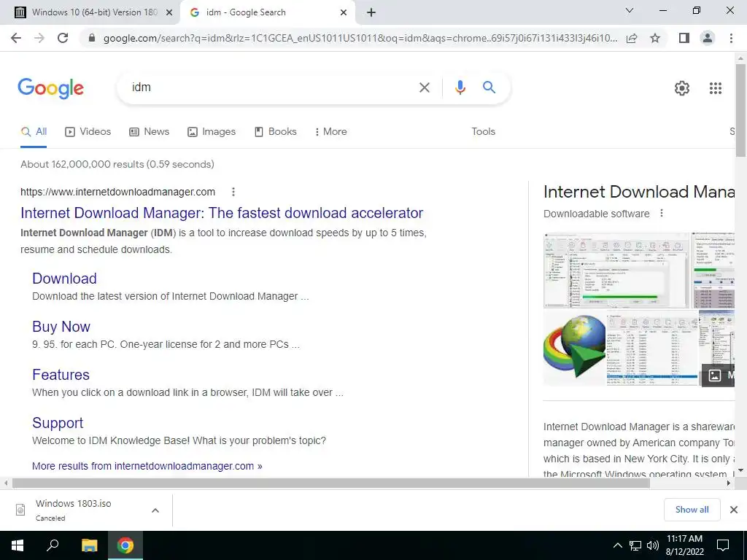Click the address bar URL
Viewport: 747px width, 560px height.
[360, 38]
